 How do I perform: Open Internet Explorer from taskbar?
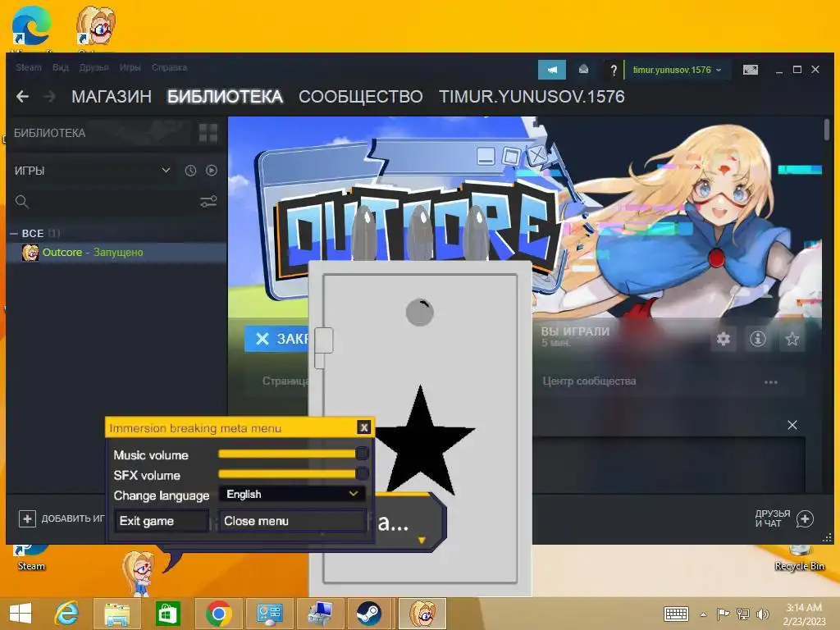(x=67, y=614)
